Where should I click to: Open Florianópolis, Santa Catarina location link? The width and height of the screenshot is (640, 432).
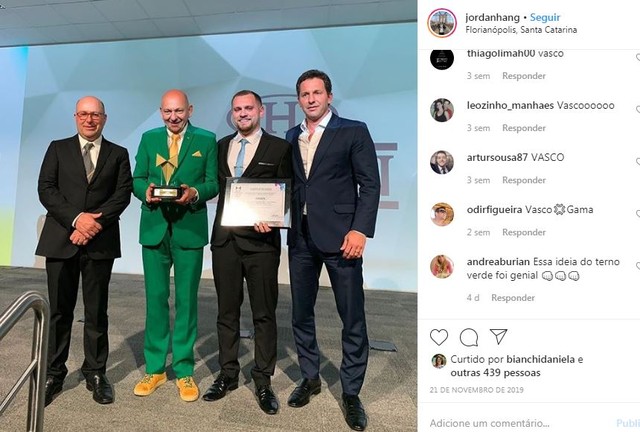[521, 30]
